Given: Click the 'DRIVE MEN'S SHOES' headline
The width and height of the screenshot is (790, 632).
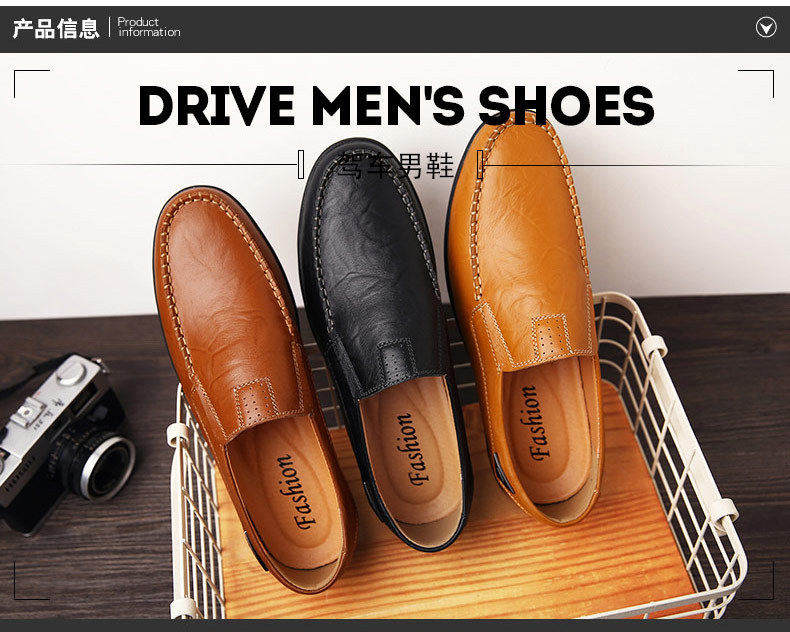Looking at the screenshot, I should click(x=396, y=106).
